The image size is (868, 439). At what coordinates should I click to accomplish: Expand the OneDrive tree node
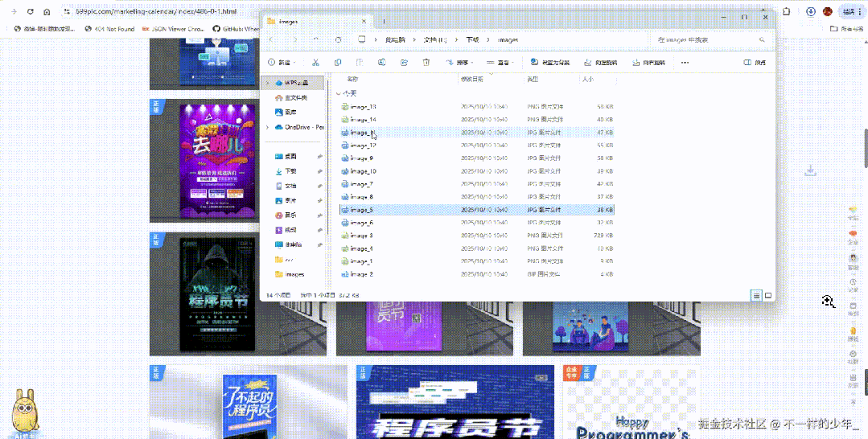pos(267,127)
